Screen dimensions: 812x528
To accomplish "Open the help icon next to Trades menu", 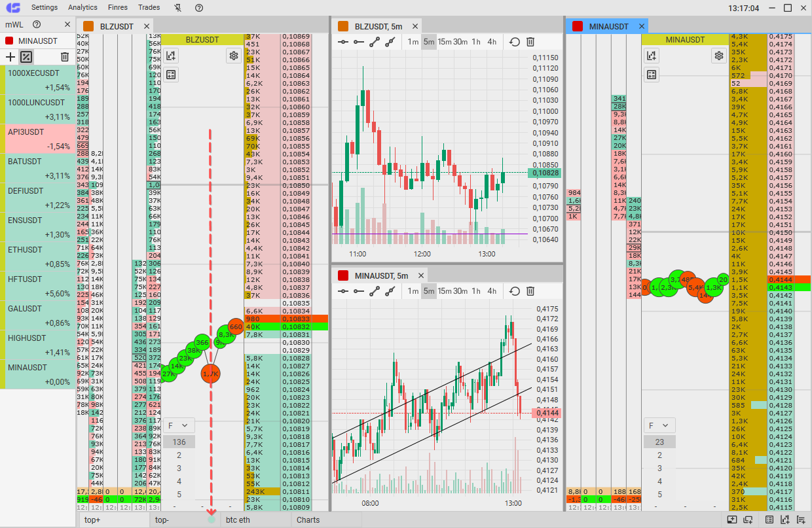I will (x=199, y=8).
